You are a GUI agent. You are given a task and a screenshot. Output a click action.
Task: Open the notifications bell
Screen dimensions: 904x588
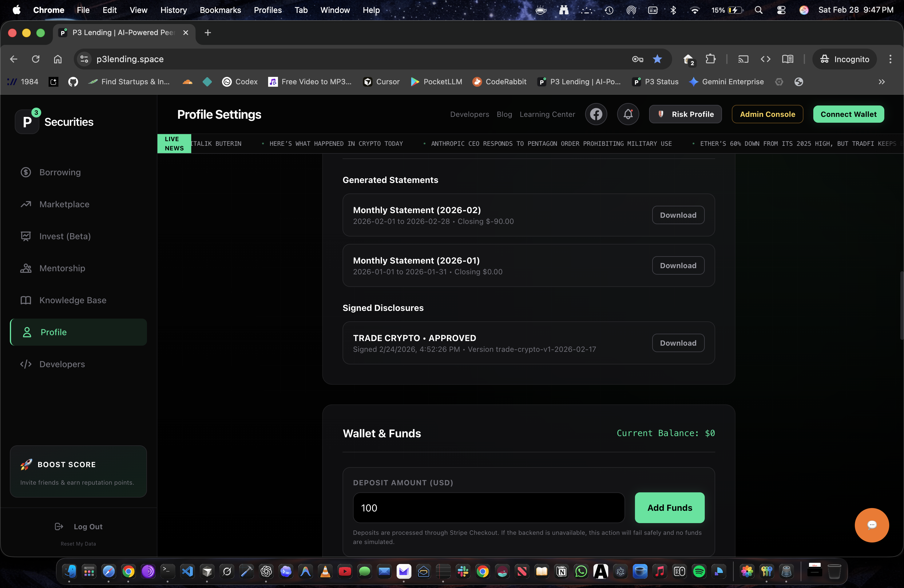[x=628, y=114]
